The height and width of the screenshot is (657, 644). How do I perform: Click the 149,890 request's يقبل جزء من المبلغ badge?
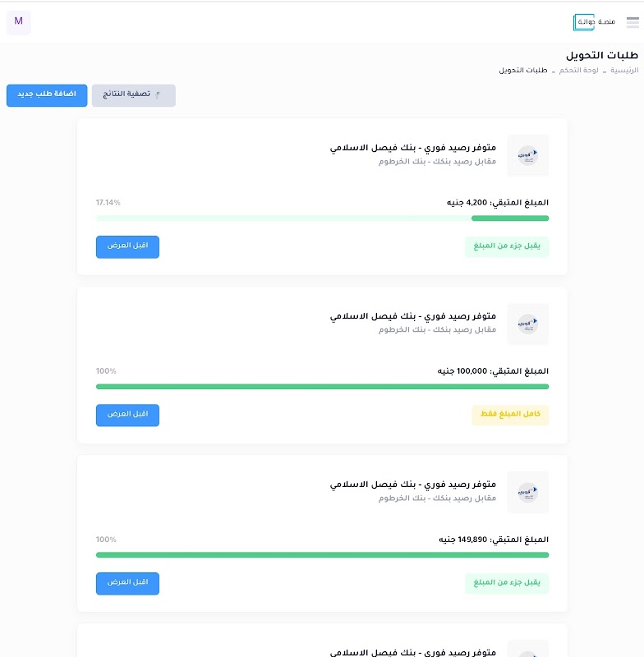pos(507,583)
